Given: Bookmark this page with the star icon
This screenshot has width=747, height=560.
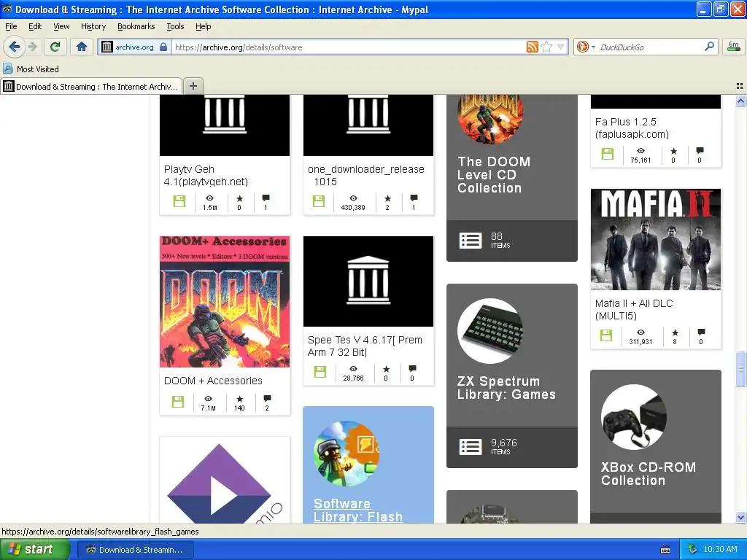Looking at the screenshot, I should click(x=546, y=47).
